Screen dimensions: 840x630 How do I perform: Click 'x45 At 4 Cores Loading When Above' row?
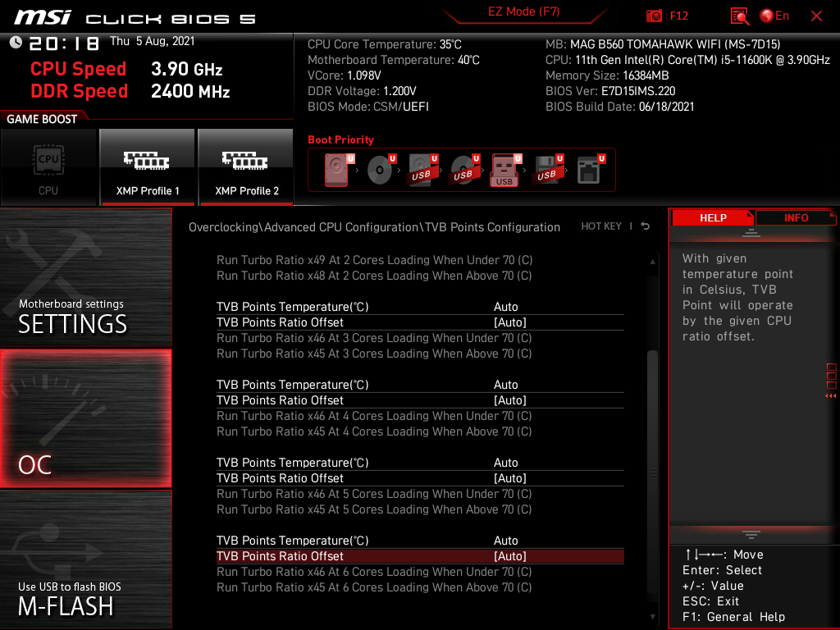coord(374,431)
